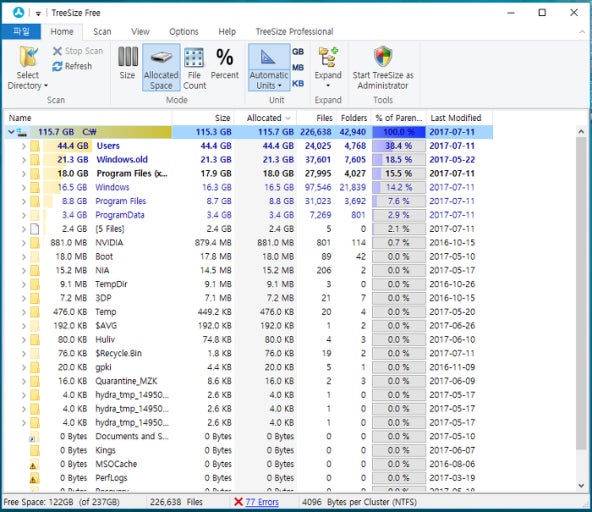The image size is (592, 512).
Task: Set unit to GB
Action: [298, 52]
